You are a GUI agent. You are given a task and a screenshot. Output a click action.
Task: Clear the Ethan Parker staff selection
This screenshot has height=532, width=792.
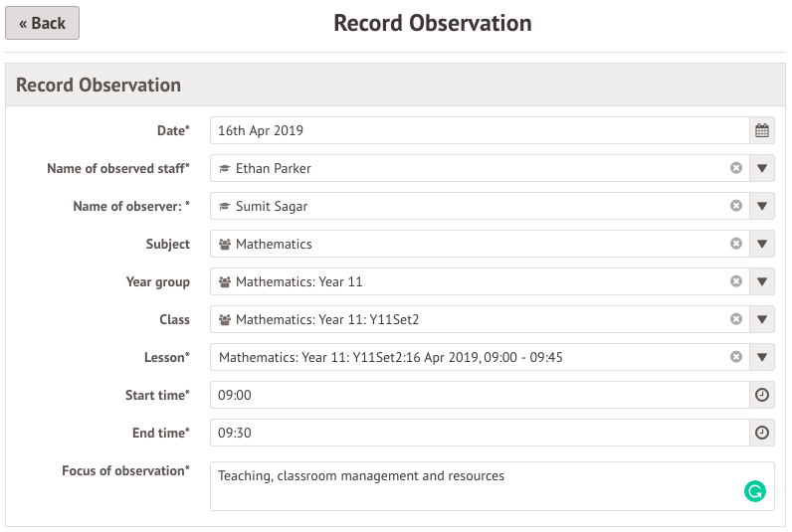point(736,168)
